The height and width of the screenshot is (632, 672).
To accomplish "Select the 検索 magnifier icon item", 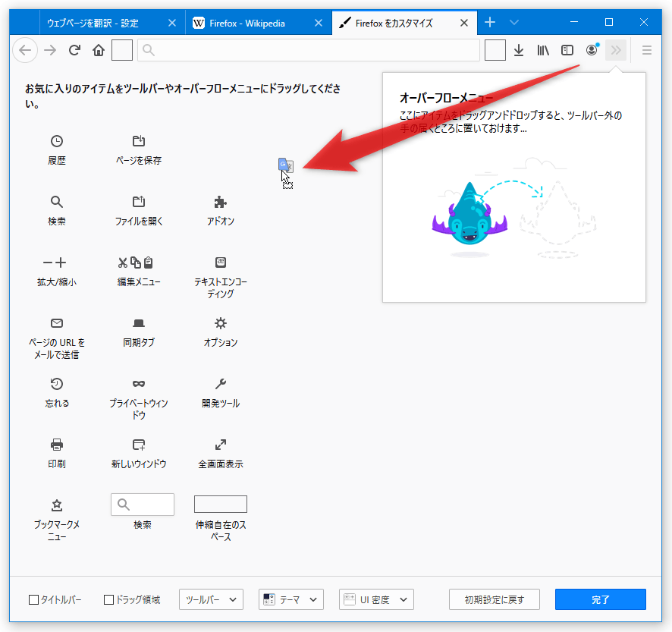I will (57, 202).
